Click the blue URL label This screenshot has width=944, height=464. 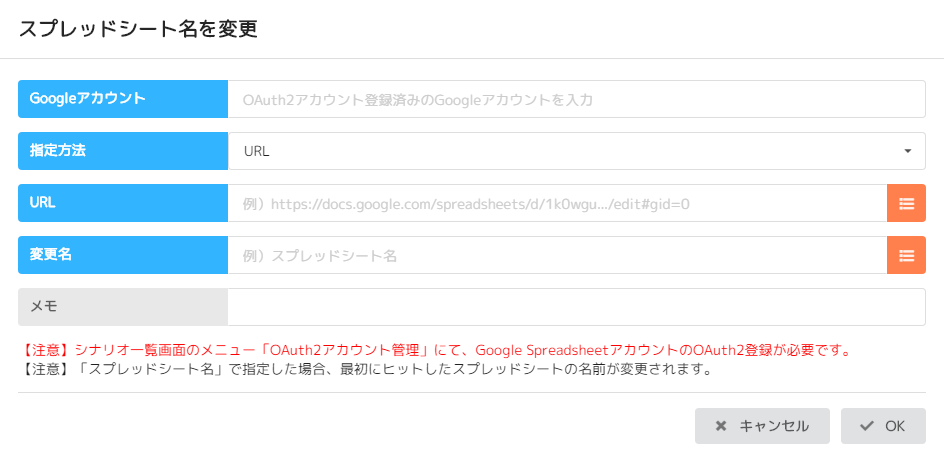[123, 203]
